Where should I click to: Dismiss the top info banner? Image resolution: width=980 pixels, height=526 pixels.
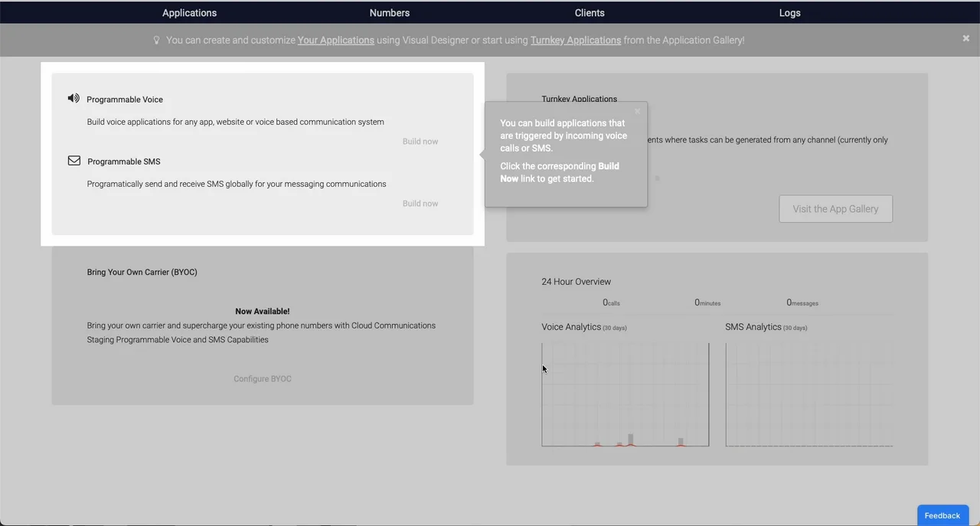[965, 38]
